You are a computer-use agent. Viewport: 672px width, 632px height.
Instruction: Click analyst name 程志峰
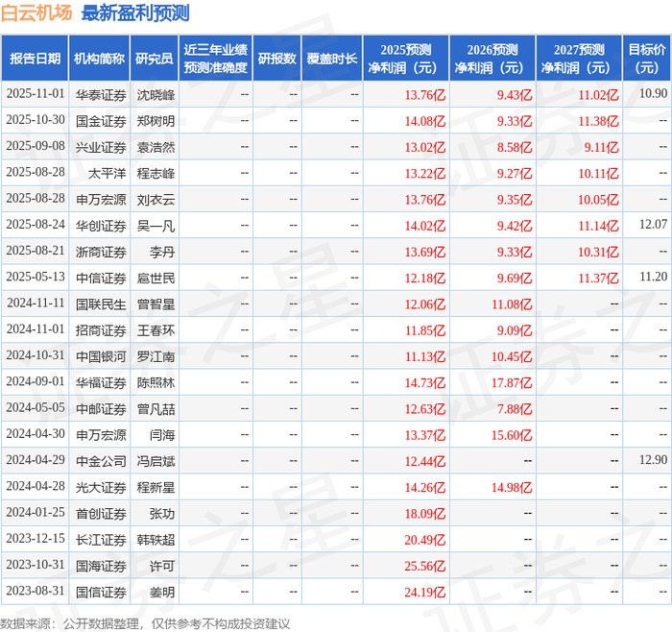[156, 173]
